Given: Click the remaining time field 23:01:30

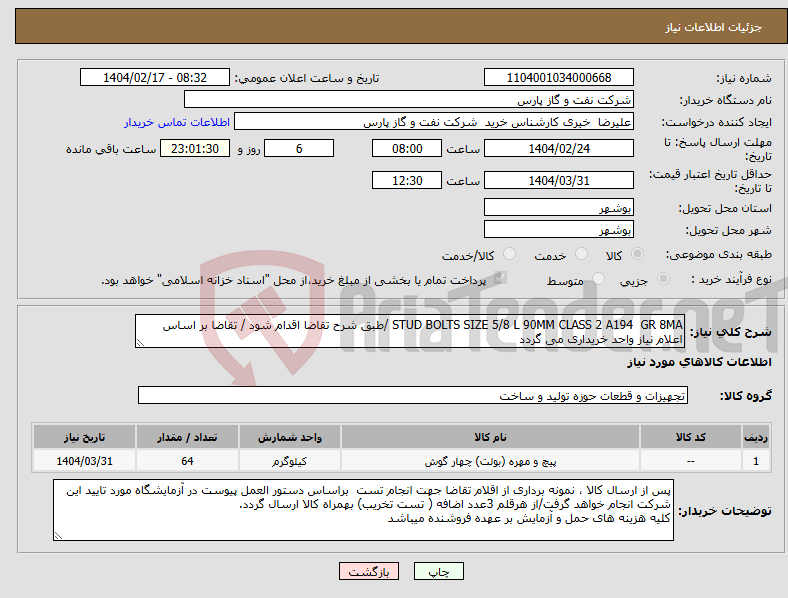Looking at the screenshot, I should pyautogui.click(x=195, y=148).
